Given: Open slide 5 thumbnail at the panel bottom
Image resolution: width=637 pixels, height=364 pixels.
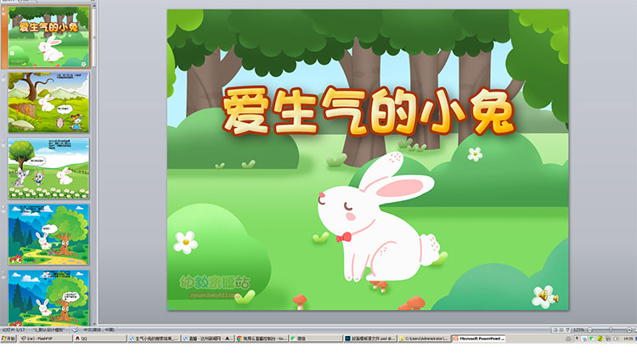Looking at the screenshot, I should [x=48, y=299].
